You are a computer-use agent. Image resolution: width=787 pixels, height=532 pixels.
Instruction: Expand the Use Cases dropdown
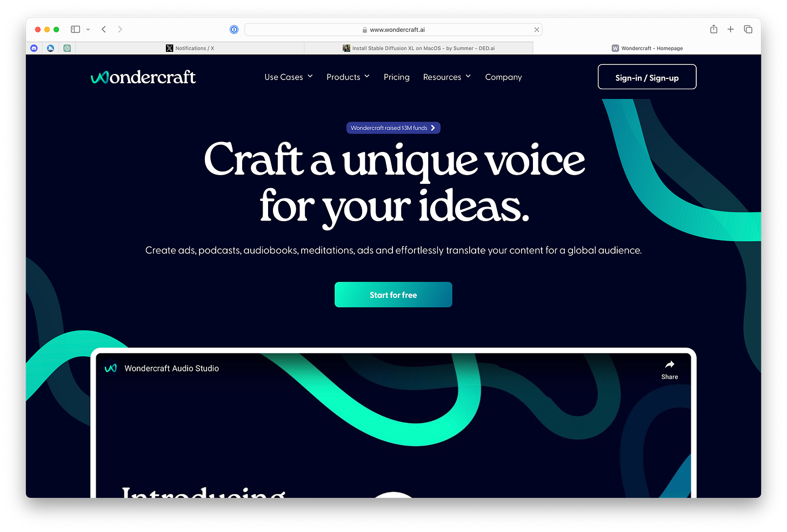(289, 77)
